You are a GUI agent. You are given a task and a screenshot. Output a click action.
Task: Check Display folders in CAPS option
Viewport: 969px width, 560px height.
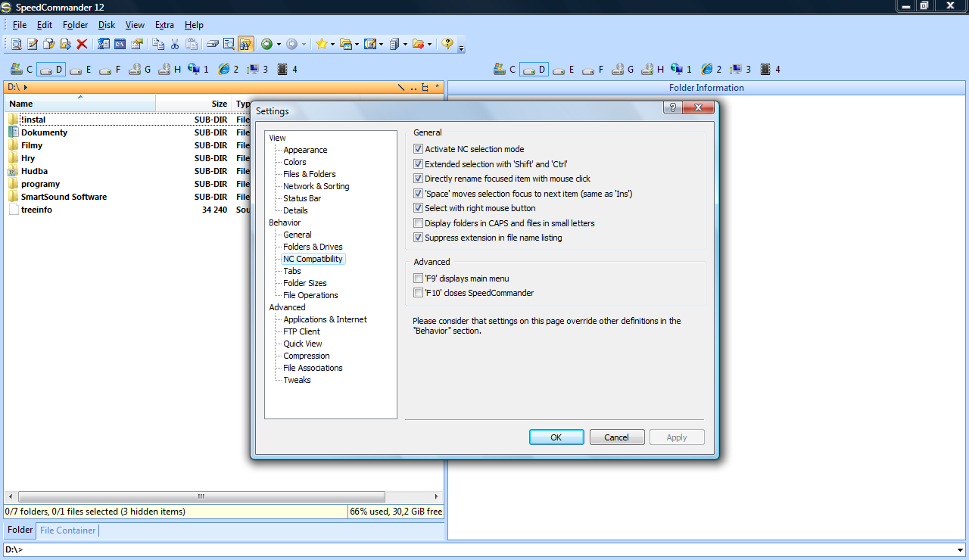point(418,223)
